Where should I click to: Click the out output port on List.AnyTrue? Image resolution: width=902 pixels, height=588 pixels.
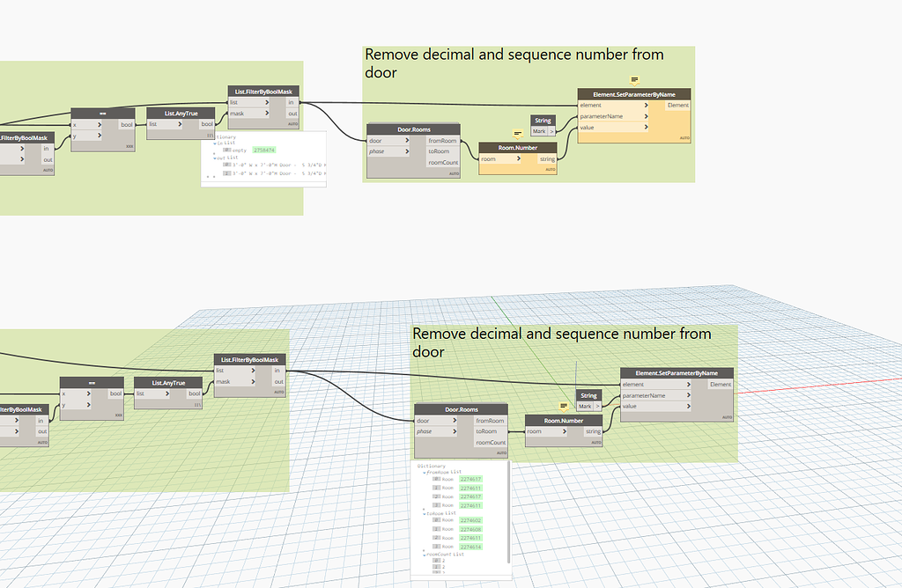[x=206, y=124]
